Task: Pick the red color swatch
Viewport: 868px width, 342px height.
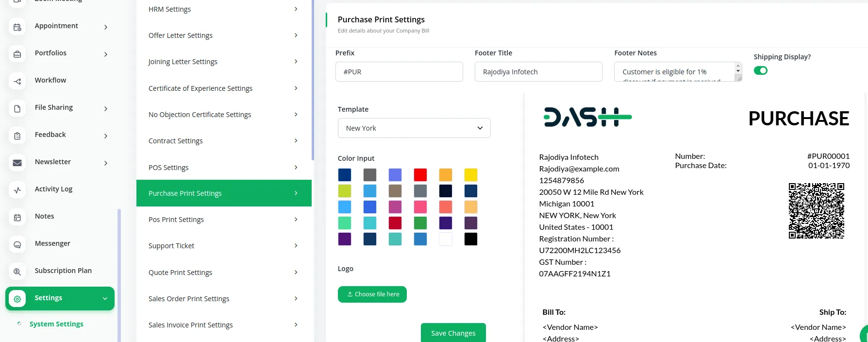Action: pos(420,174)
